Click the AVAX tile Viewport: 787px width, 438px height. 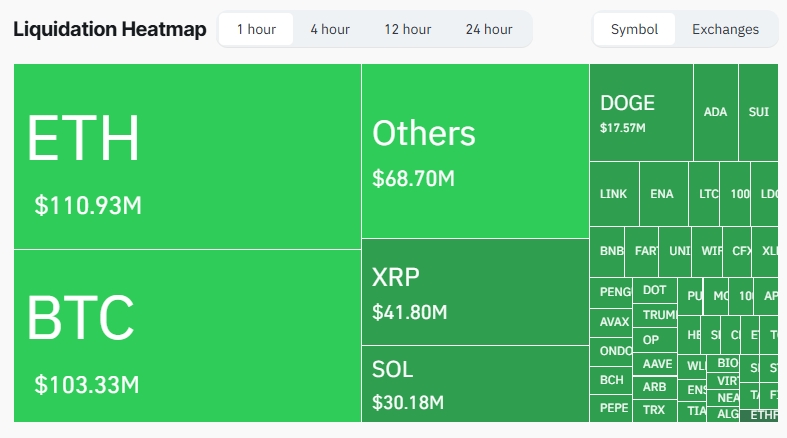(x=613, y=322)
